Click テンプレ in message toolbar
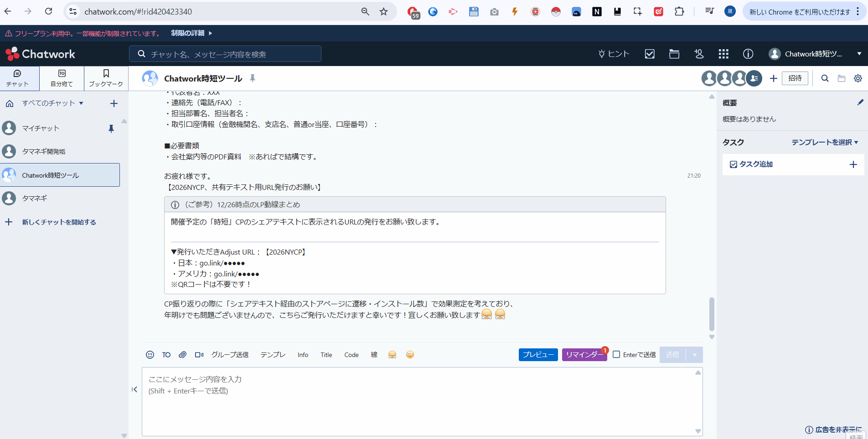The width and height of the screenshot is (868, 439). (273, 355)
